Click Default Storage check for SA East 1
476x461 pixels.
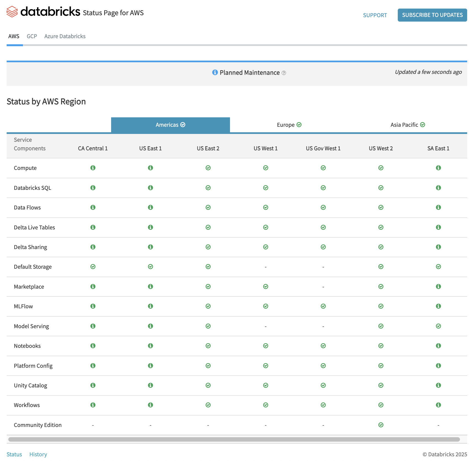tap(438, 266)
